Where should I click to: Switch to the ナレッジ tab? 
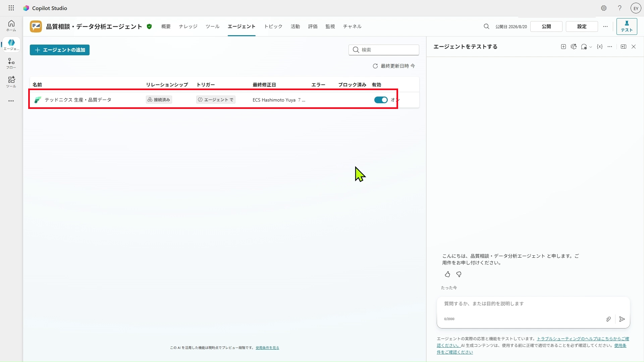click(x=188, y=26)
